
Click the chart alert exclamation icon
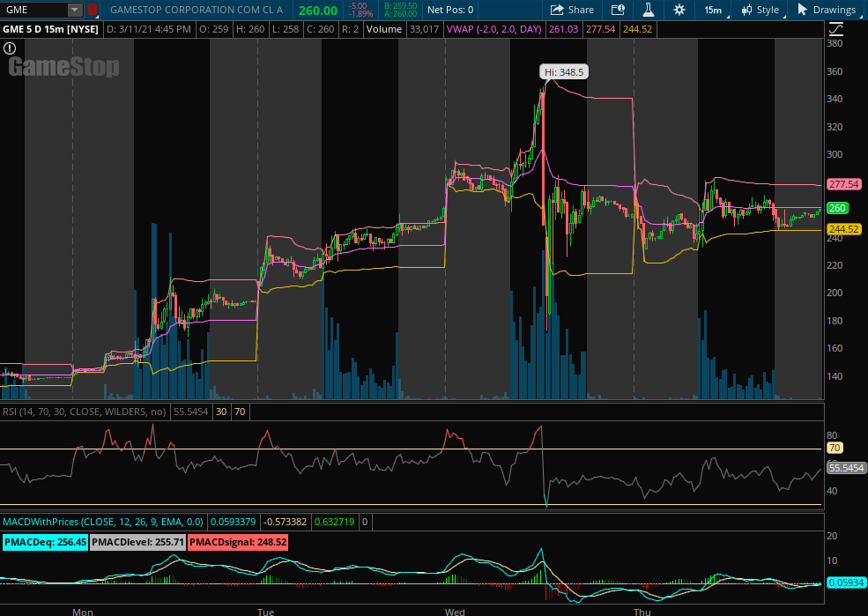coord(10,48)
